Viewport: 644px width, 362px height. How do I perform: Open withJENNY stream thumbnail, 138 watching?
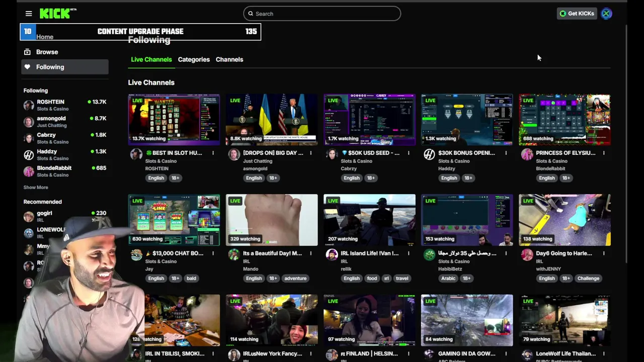coord(565,220)
